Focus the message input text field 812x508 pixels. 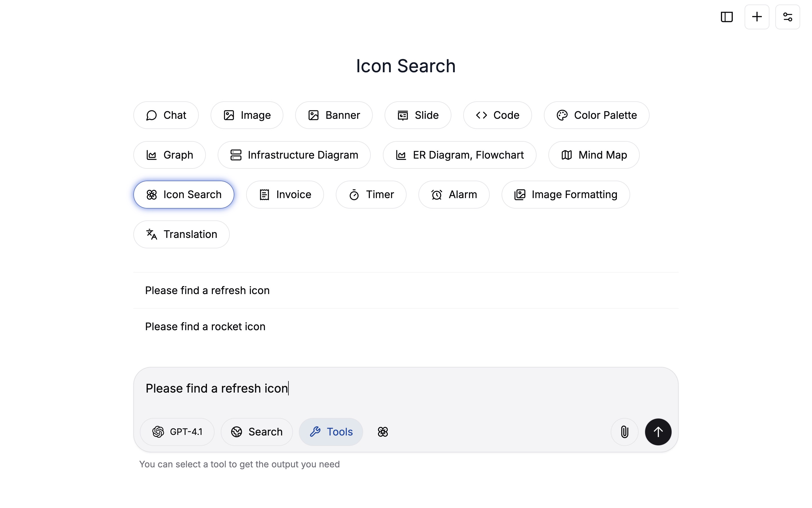tap(406, 388)
